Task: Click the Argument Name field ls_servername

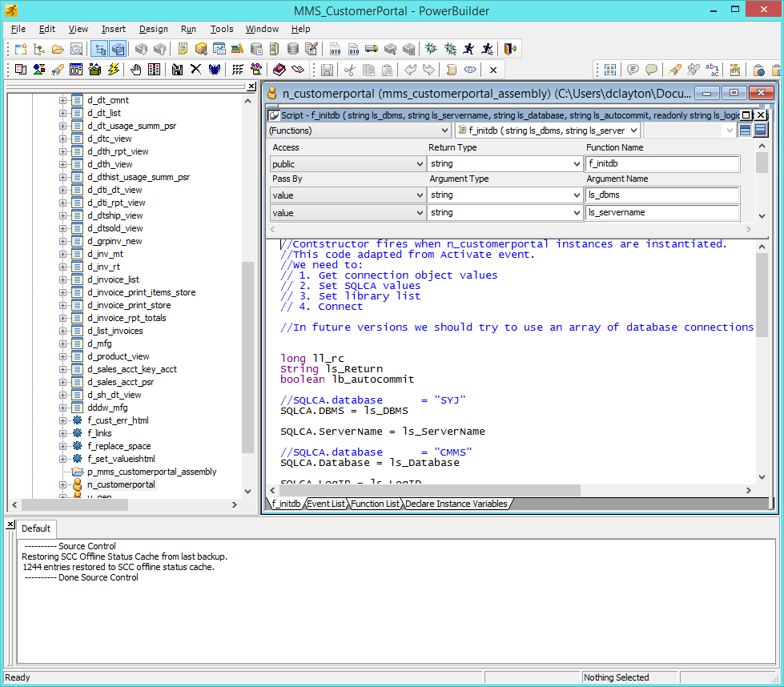Action: [662, 212]
